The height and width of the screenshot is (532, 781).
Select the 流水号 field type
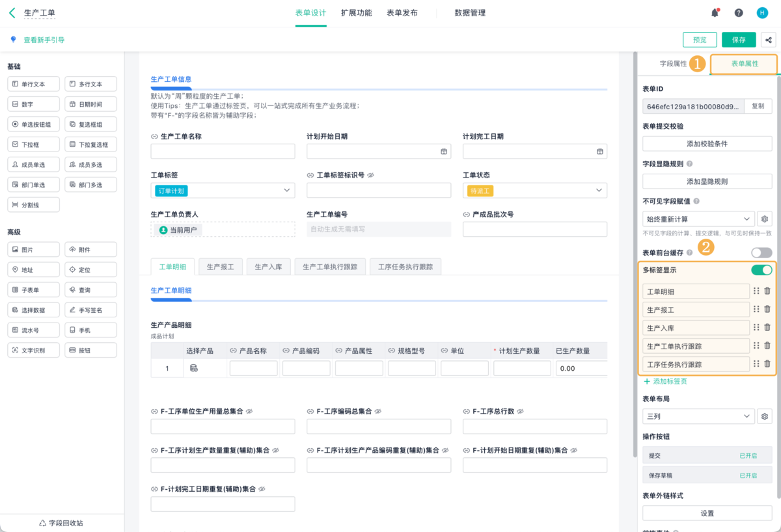tap(33, 329)
